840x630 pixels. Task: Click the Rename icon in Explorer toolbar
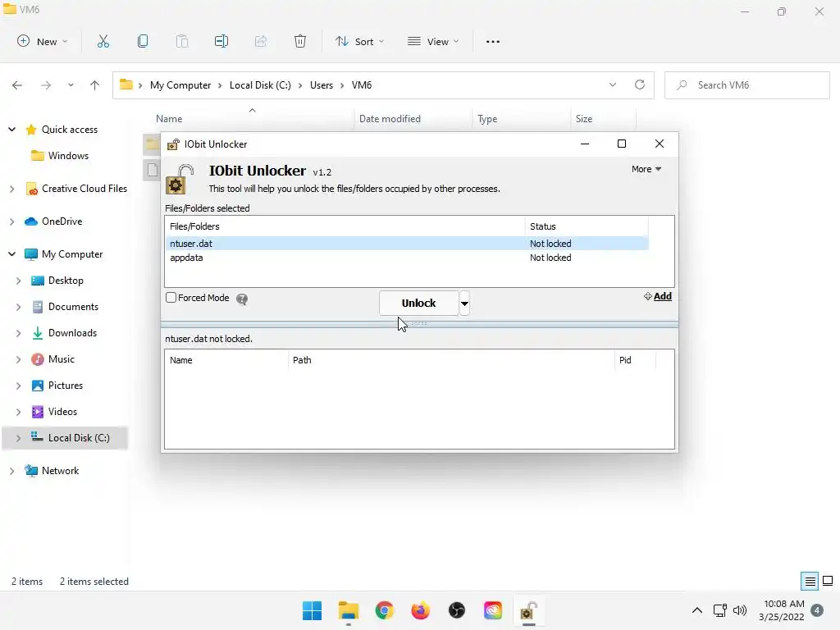point(221,41)
